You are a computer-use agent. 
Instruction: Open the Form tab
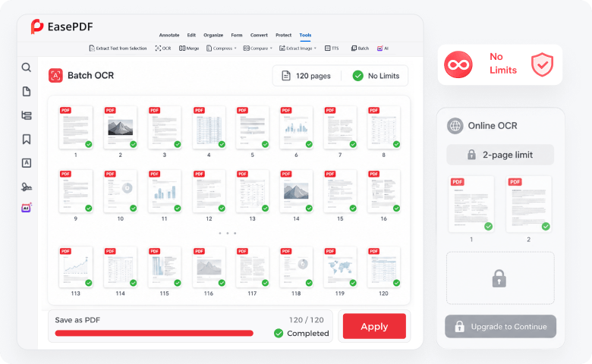click(237, 35)
